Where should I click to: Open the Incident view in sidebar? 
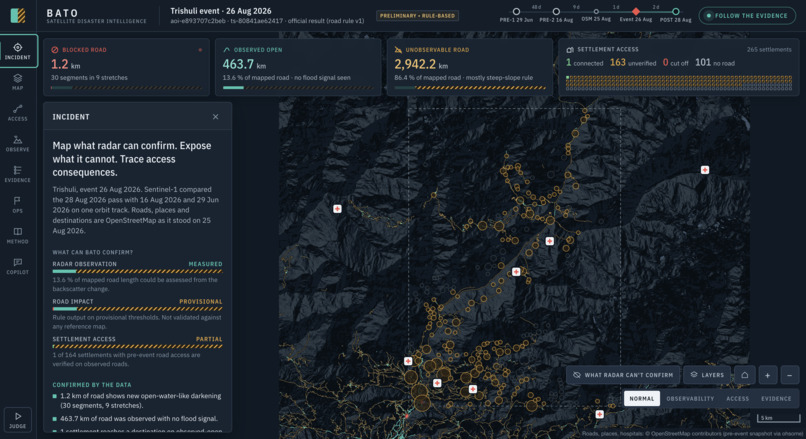click(x=18, y=51)
